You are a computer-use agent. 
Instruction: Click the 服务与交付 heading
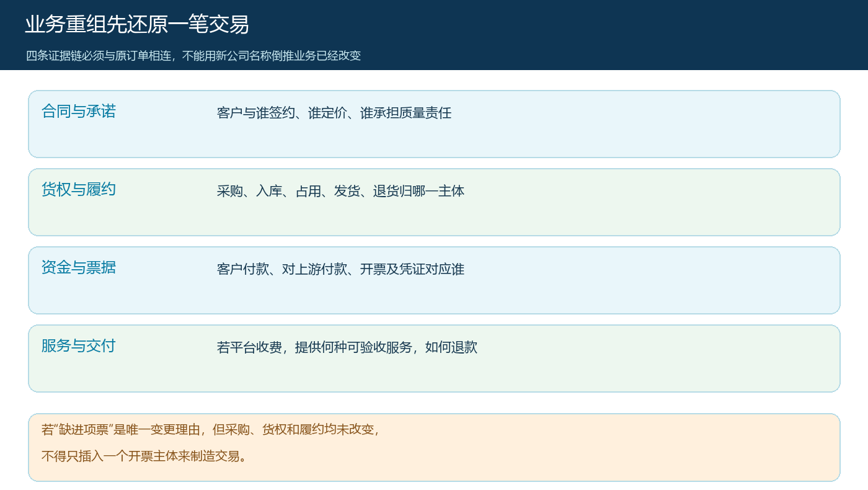point(79,346)
